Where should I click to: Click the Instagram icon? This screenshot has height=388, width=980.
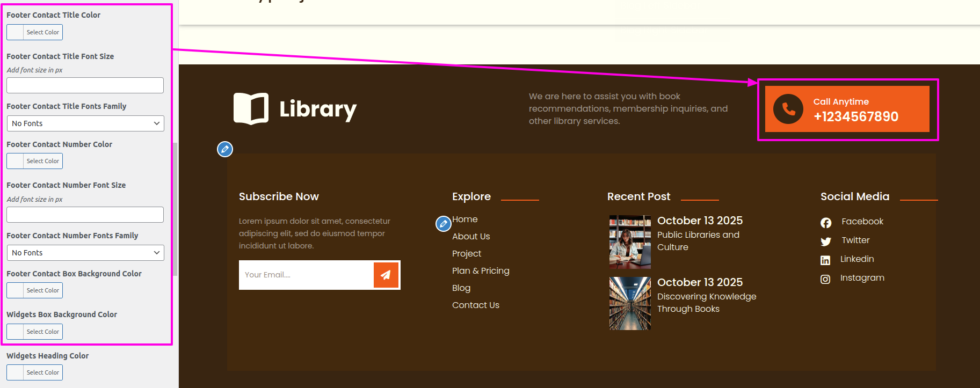pos(825,279)
